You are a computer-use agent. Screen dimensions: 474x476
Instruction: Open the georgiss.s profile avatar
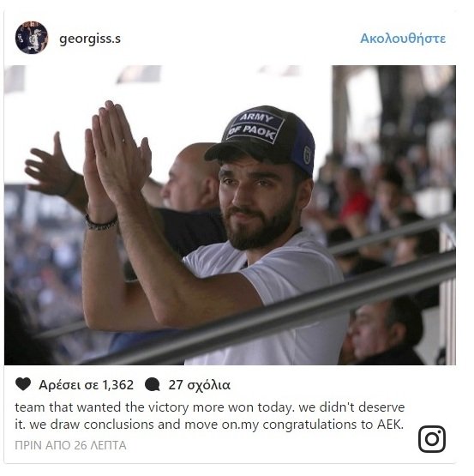[x=32, y=38]
